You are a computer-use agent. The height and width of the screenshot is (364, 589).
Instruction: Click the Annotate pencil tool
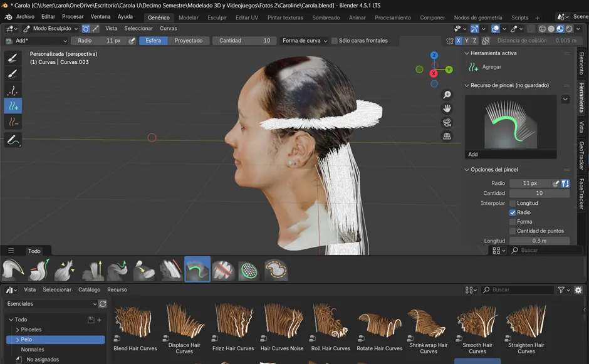[13, 141]
